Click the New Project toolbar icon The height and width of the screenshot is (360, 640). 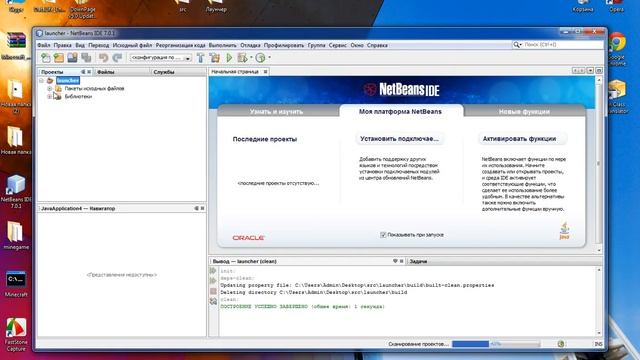click(x=59, y=58)
